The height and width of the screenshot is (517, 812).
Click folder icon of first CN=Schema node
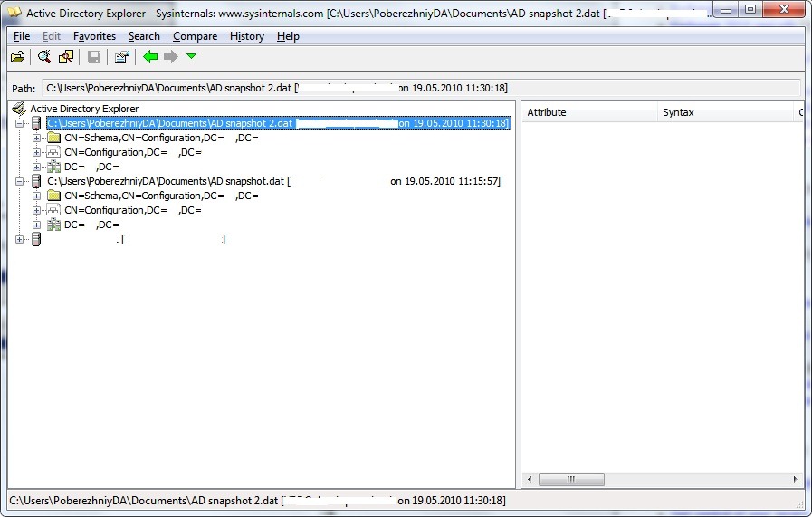(53, 138)
